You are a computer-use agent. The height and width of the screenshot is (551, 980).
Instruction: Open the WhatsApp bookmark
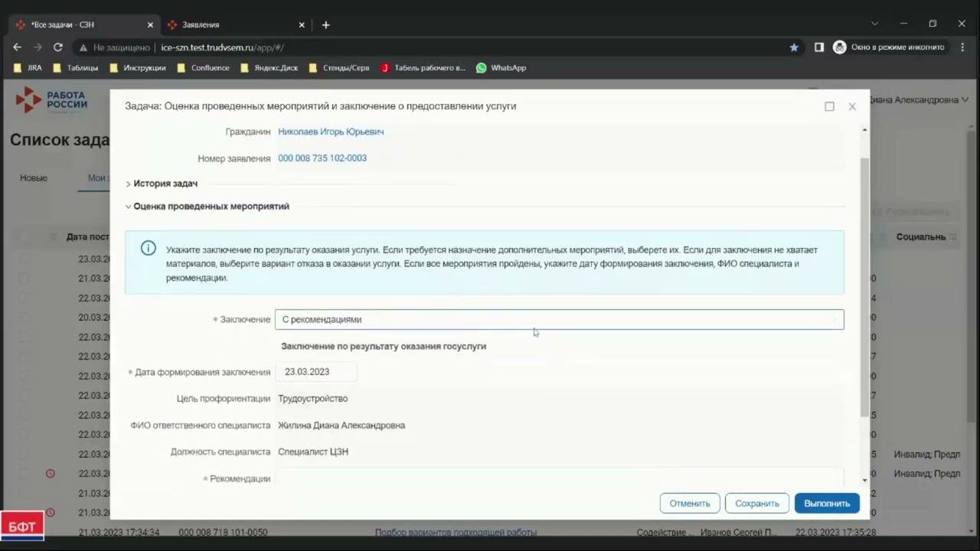(501, 67)
